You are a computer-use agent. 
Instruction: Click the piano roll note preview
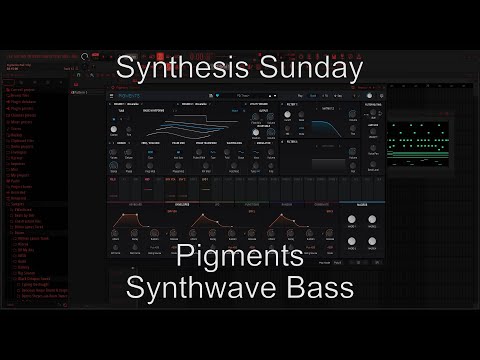pos(418,144)
